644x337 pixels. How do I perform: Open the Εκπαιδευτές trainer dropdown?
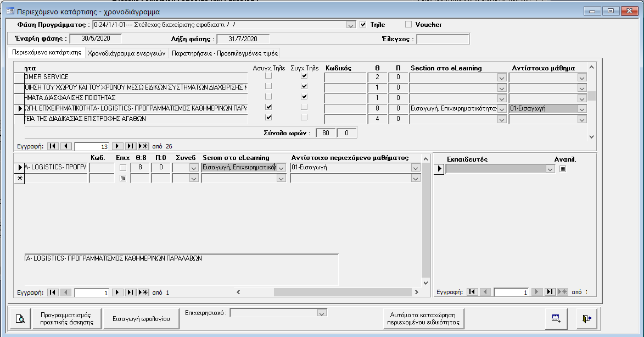click(x=550, y=169)
